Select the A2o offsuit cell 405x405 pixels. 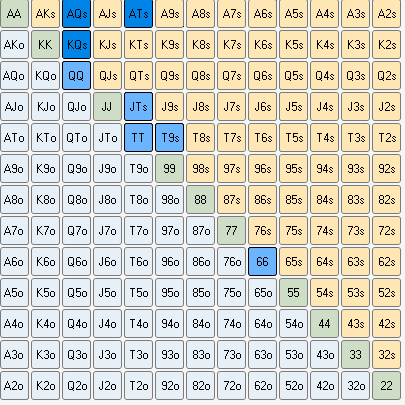click(x=14, y=386)
